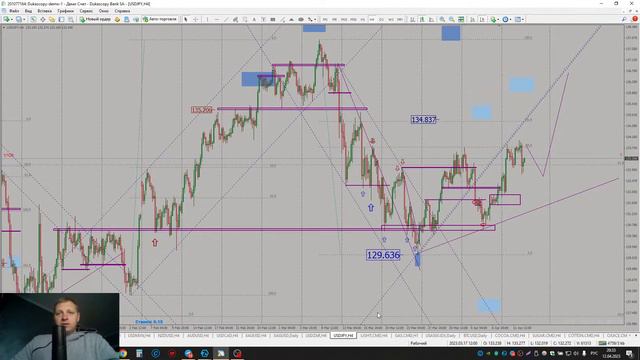640x360 pixels.
Task: Switch to the AUDUSD,H4 chart tab
Action: pos(198,336)
